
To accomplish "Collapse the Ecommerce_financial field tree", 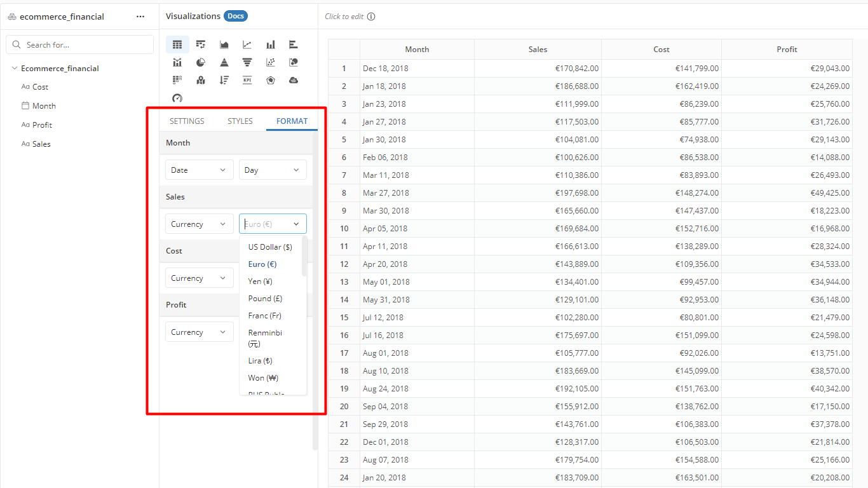I will click(x=14, y=68).
